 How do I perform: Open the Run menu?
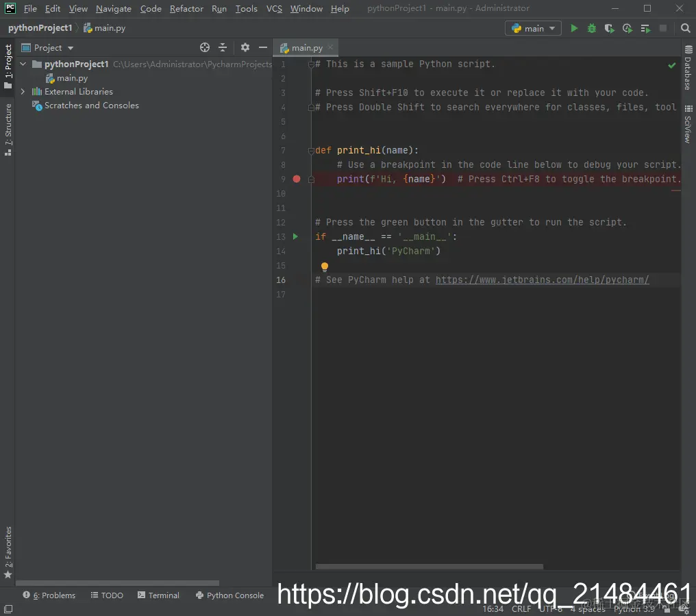[219, 8]
